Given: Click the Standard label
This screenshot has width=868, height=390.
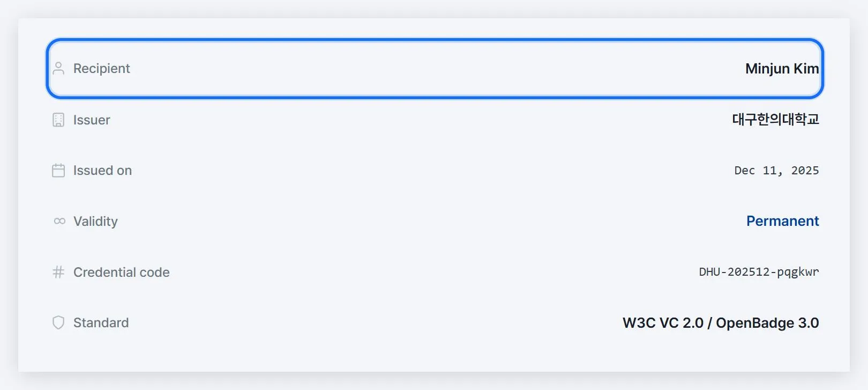Looking at the screenshot, I should 101,323.
